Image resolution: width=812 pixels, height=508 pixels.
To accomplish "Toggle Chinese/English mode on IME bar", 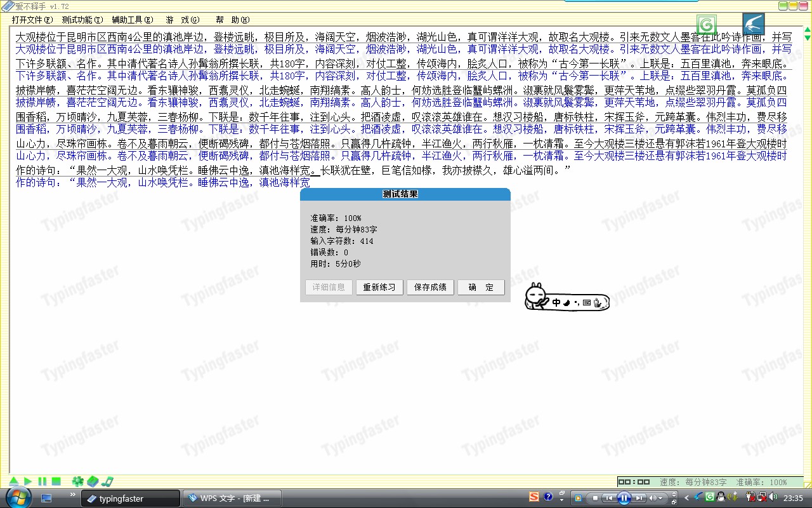I will tap(556, 303).
